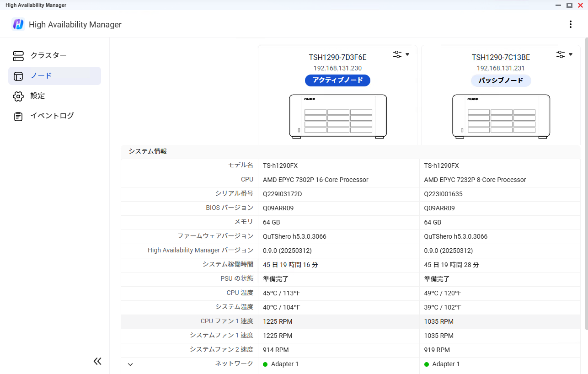The image size is (588, 374).
Task: Open the three-dot more options menu
Action: click(x=570, y=24)
